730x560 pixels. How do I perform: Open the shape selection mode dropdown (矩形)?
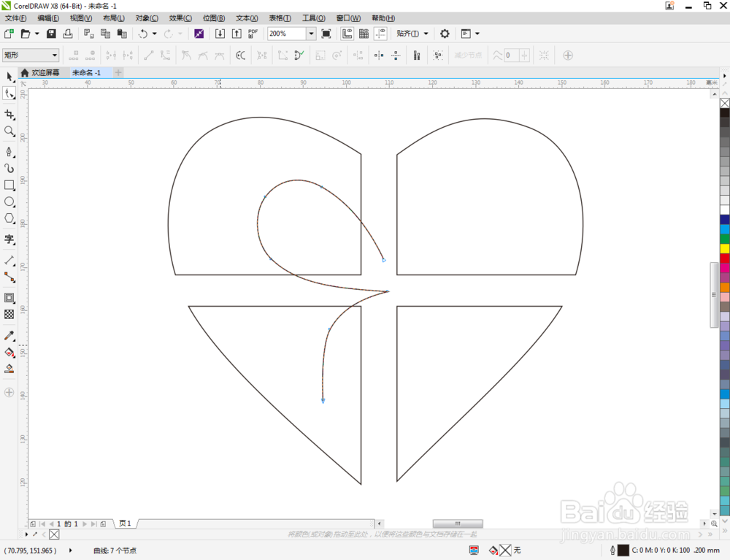pyautogui.click(x=31, y=55)
